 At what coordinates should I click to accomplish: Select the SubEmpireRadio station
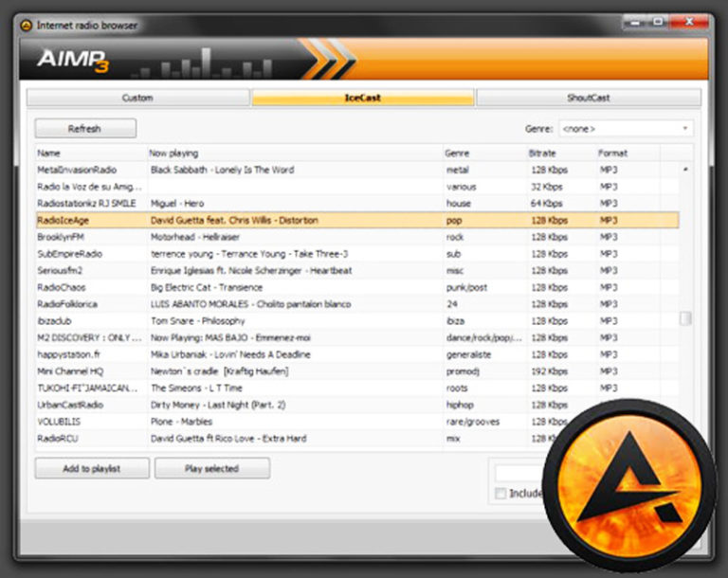coord(357,254)
